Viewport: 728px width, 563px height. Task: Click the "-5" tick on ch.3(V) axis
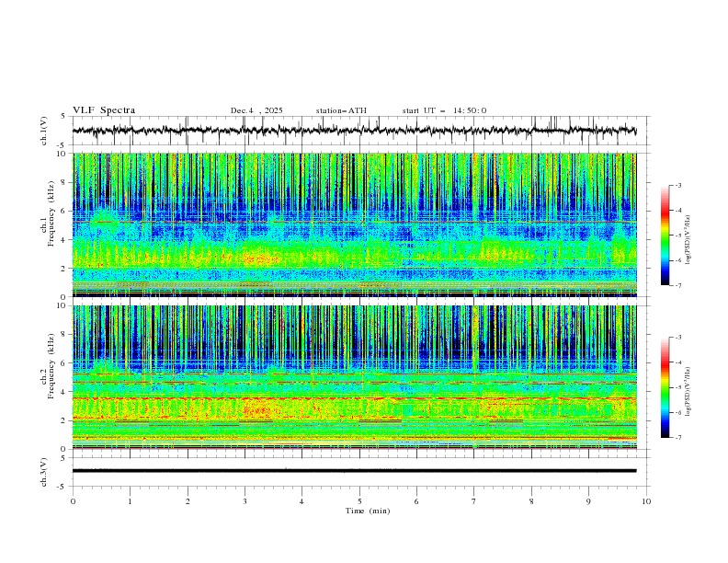[63, 487]
